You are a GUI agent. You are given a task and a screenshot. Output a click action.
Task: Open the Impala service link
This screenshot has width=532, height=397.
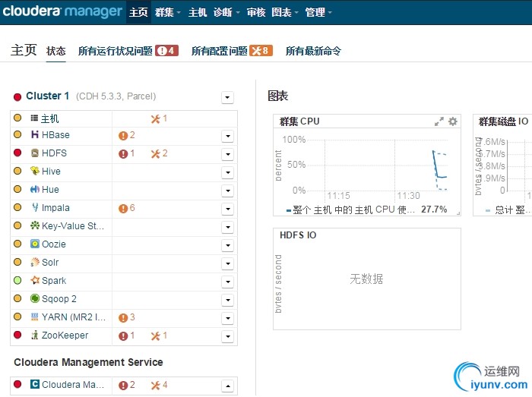pos(55,208)
